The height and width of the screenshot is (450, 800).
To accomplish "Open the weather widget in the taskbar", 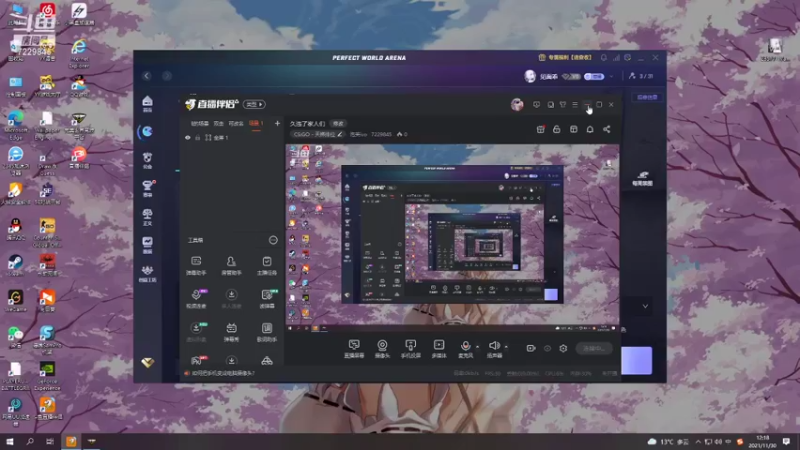I will 668,442.
